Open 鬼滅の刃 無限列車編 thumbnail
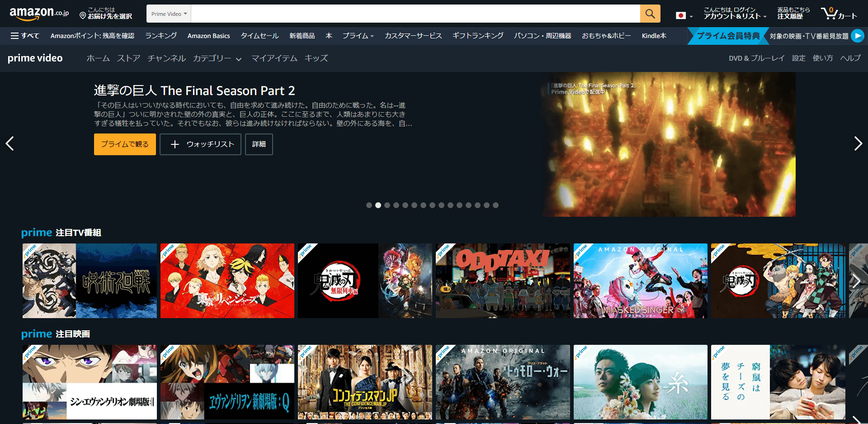 pos(365,281)
